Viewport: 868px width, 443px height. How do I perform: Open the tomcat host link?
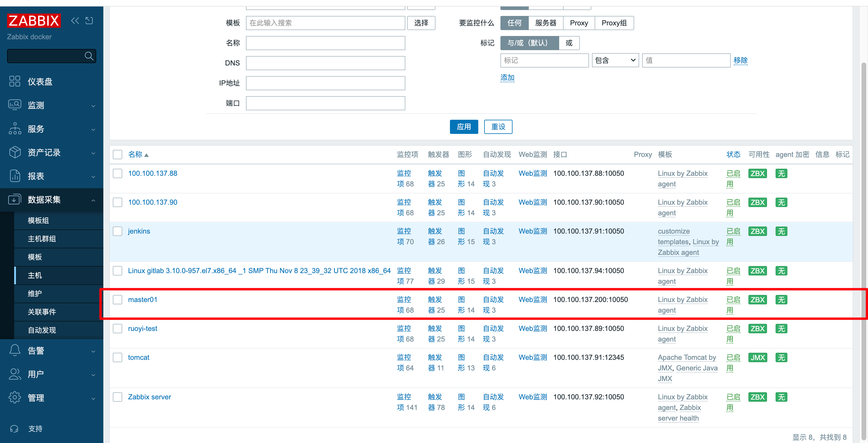click(138, 357)
